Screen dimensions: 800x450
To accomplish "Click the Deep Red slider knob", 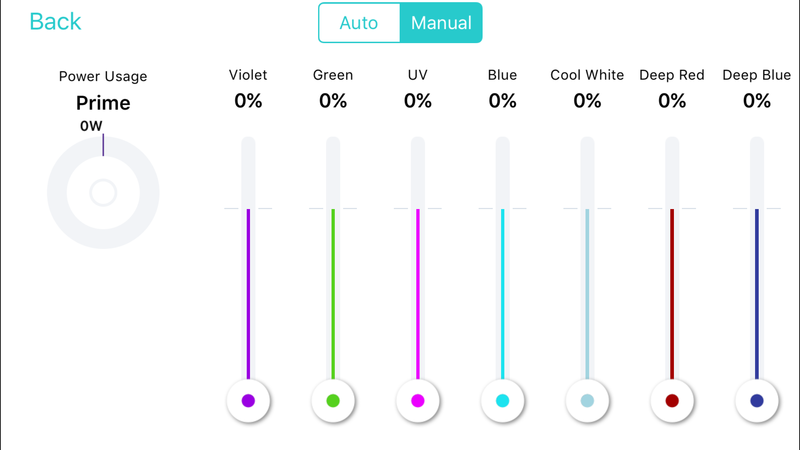I will point(672,401).
